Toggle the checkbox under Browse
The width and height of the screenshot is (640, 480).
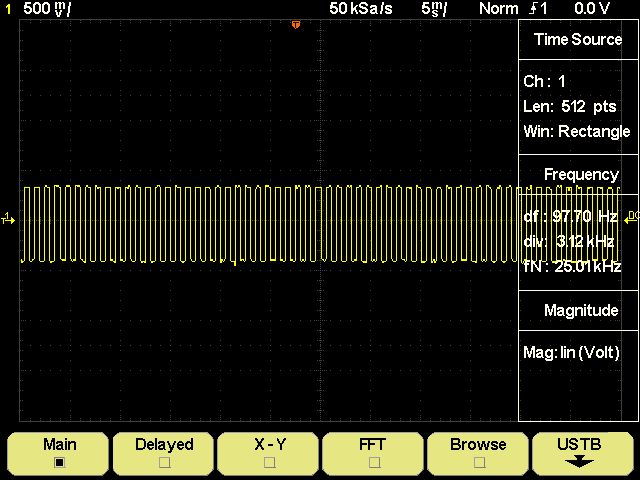479,462
